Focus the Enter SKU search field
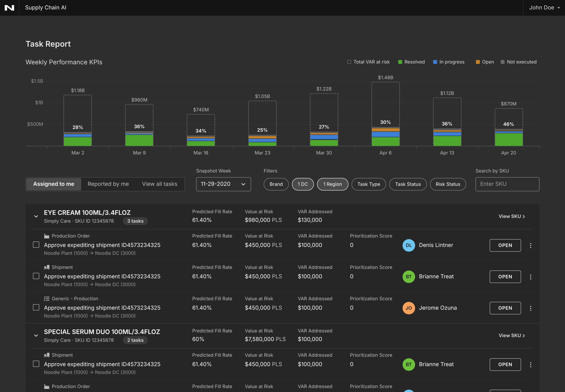The image size is (565, 392). 507,184
